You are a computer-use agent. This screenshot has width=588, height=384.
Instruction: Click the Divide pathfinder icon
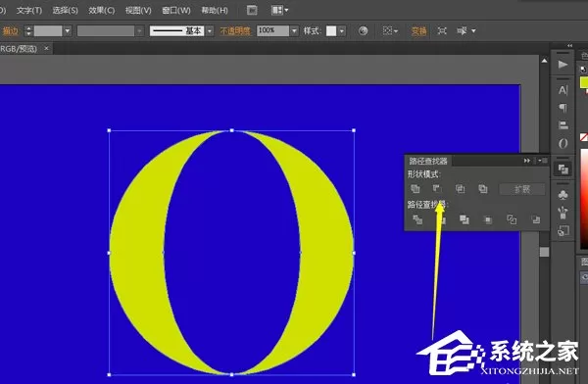pyautogui.click(x=417, y=219)
